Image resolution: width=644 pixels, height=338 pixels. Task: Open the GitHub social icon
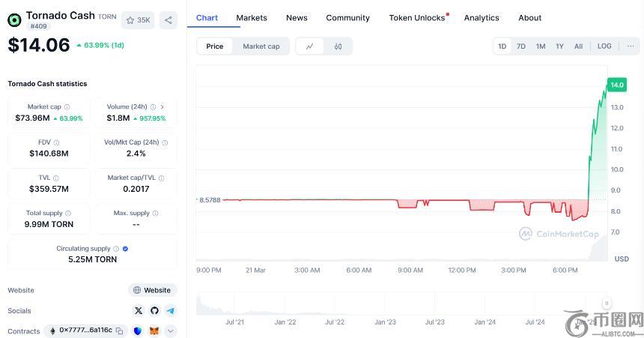click(154, 310)
